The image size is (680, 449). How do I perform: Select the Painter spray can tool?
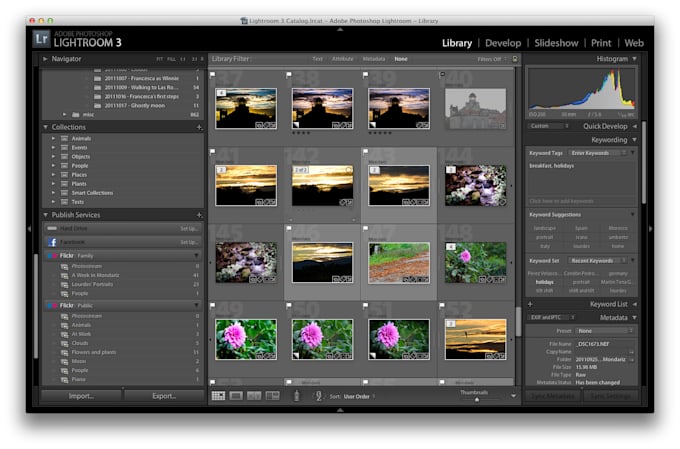click(x=296, y=396)
